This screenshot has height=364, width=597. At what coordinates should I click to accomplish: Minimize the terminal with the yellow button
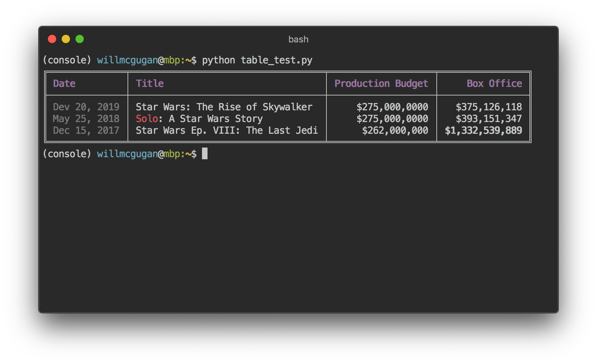pos(66,39)
